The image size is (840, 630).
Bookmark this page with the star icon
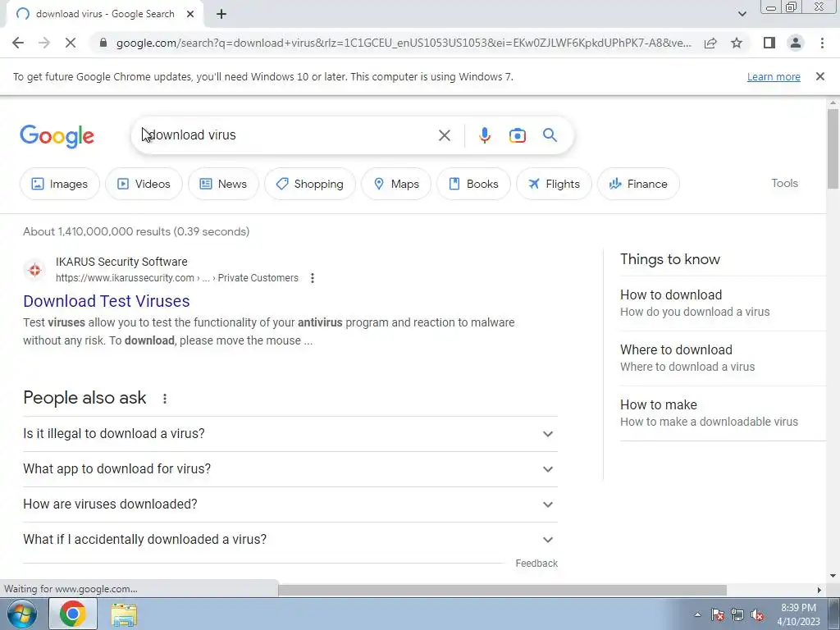click(737, 43)
